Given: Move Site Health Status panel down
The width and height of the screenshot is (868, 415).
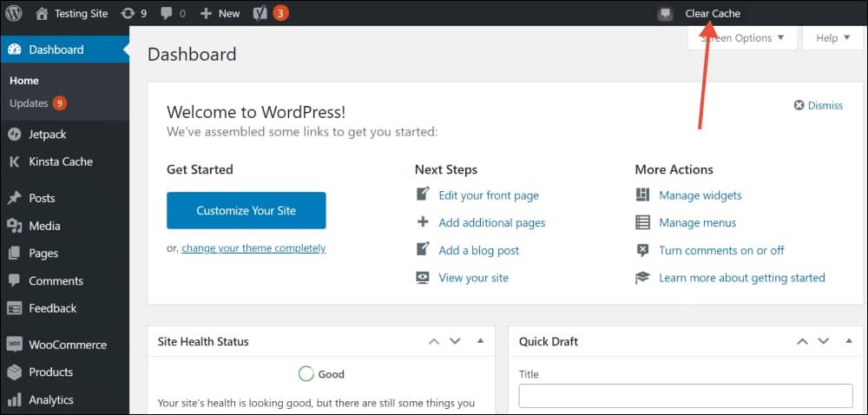Looking at the screenshot, I should tap(455, 341).
